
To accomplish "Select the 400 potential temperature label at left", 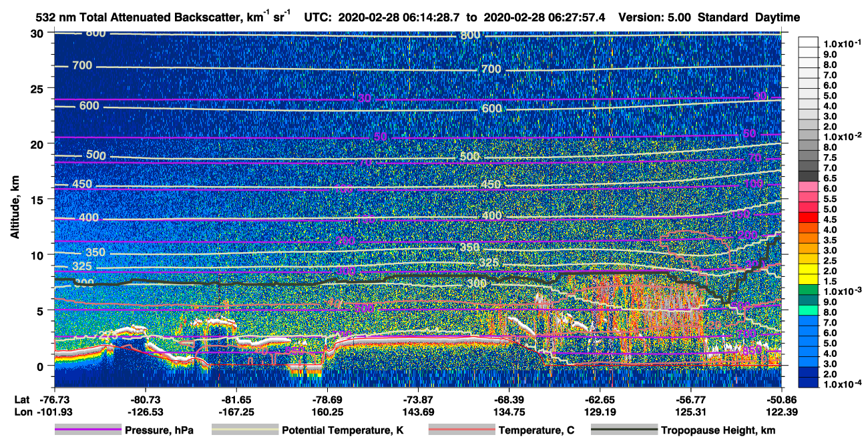I will pyautogui.click(x=88, y=218).
